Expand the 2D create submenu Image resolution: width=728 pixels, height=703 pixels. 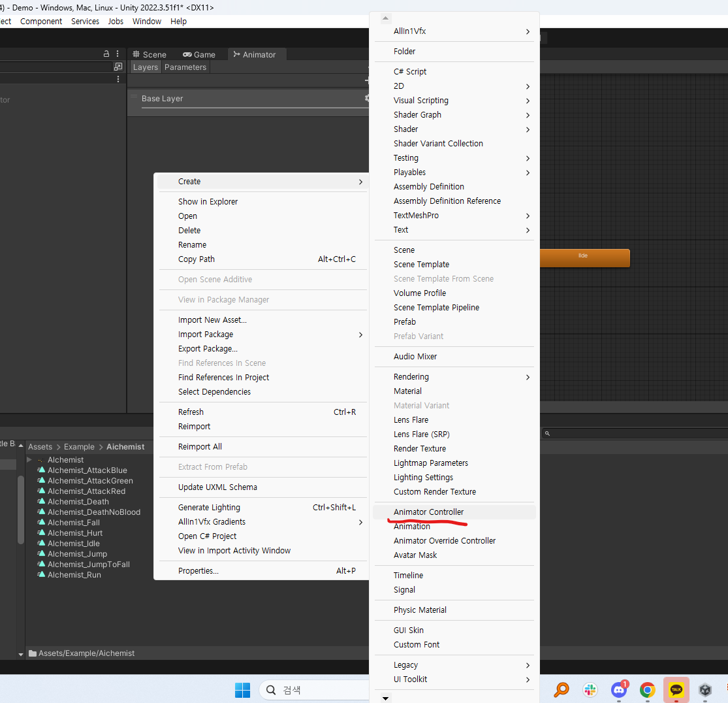528,86
